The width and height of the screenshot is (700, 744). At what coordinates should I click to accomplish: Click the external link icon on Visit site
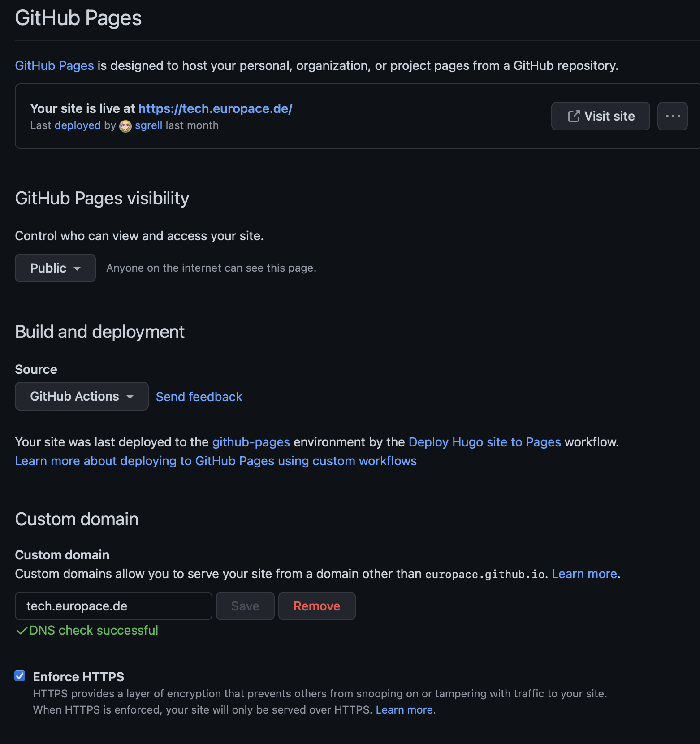click(573, 116)
